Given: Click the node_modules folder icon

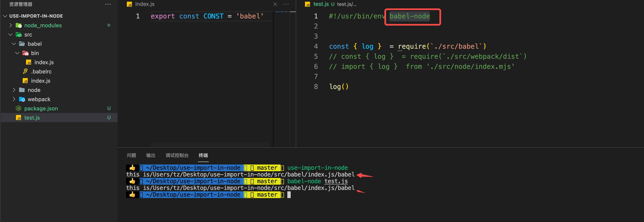Looking at the screenshot, I should (19, 25).
